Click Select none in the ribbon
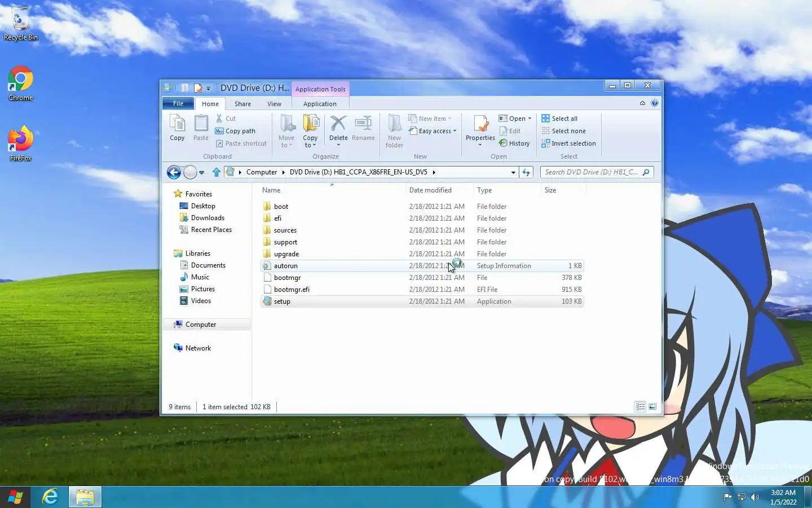The height and width of the screenshot is (508, 812). [x=563, y=131]
